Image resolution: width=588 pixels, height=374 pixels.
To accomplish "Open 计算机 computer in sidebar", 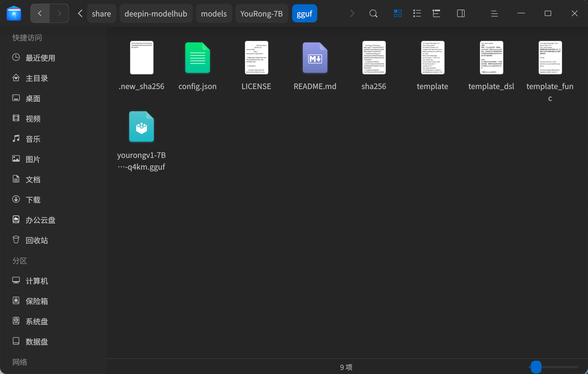I will tap(53, 281).
